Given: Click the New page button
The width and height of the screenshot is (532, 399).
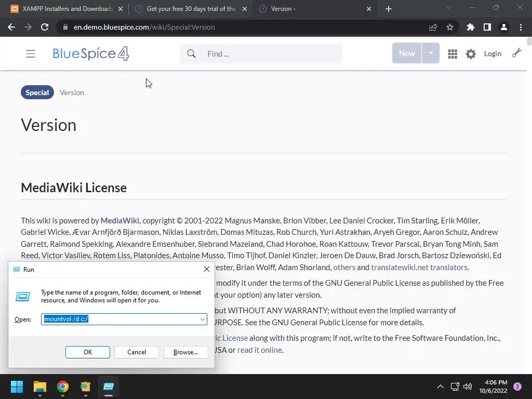Looking at the screenshot, I should pyautogui.click(x=407, y=54).
